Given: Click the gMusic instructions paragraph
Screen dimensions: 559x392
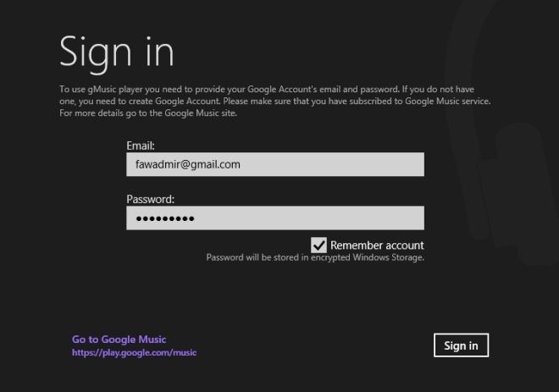Looking at the screenshot, I should [274, 101].
